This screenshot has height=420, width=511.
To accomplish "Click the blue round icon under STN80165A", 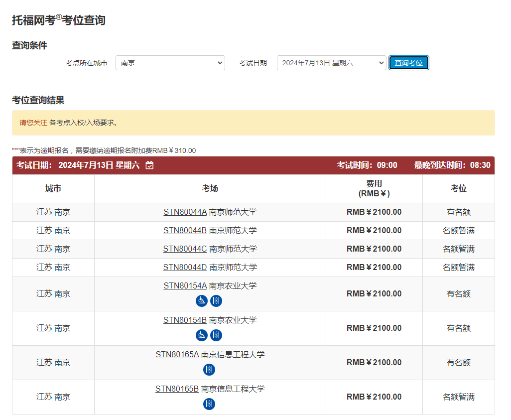I will coord(209,370).
